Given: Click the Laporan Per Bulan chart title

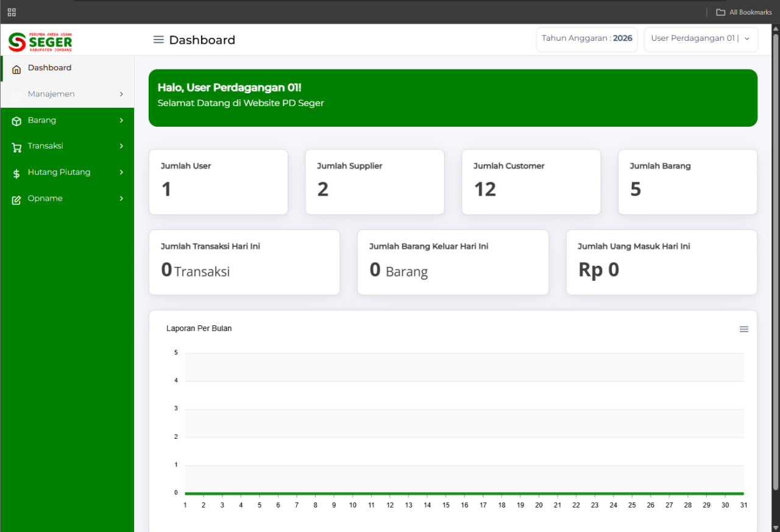Looking at the screenshot, I should coord(199,328).
